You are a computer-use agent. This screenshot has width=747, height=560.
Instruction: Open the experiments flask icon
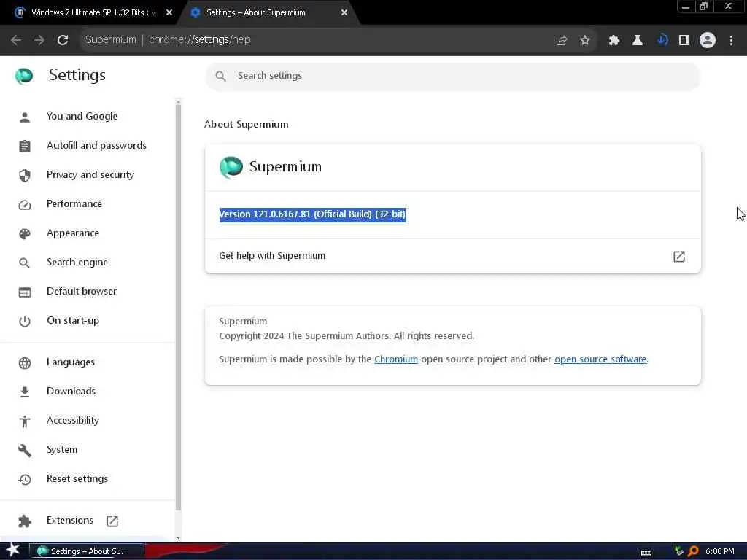pyautogui.click(x=638, y=41)
